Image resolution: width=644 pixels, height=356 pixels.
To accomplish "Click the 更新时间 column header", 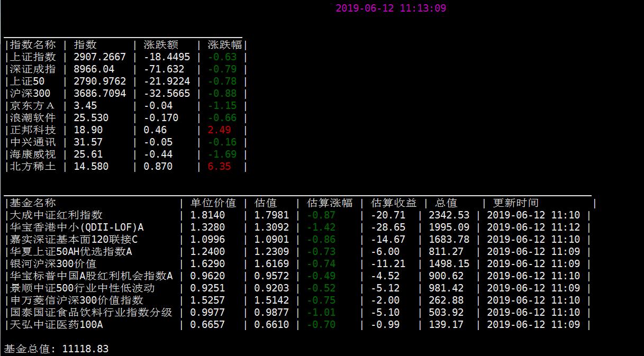I will click(x=516, y=203).
